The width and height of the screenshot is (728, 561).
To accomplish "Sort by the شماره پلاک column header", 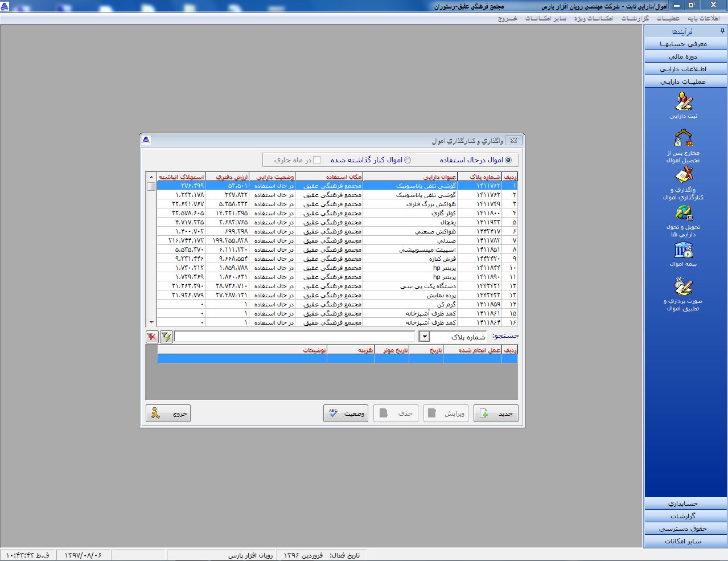I will click(x=480, y=177).
